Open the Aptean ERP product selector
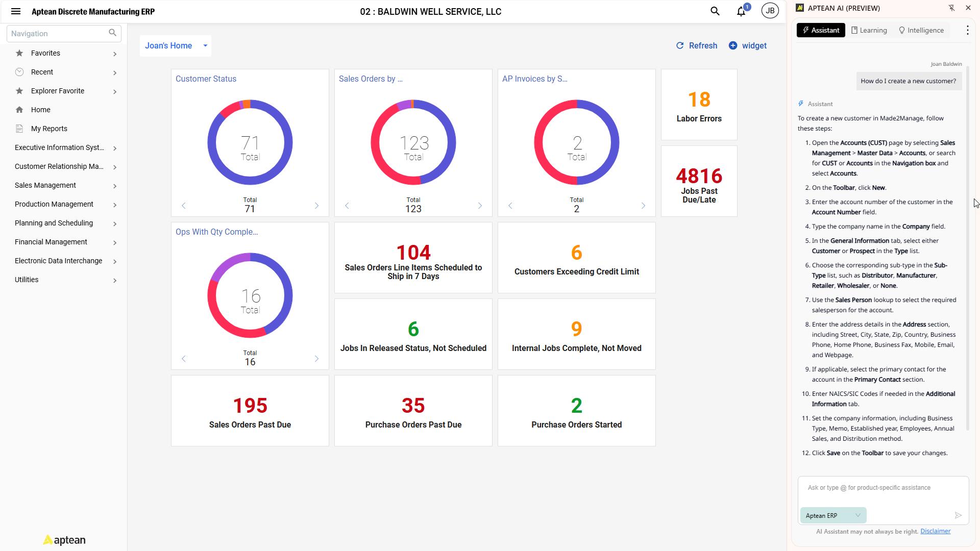This screenshot has width=980, height=551. (832, 515)
